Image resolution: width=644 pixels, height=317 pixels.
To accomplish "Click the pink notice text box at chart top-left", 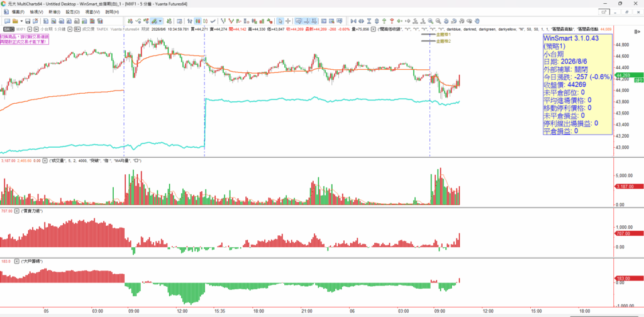I will (x=25, y=40).
